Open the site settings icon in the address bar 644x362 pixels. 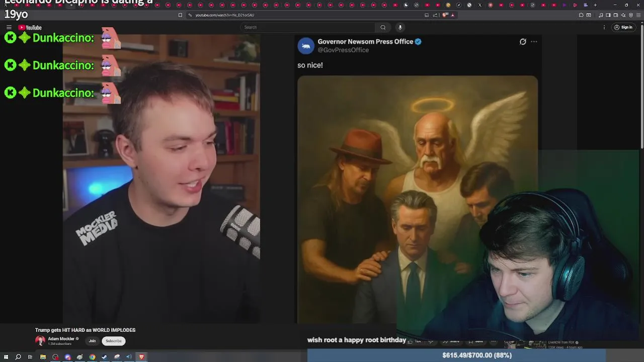(190, 15)
